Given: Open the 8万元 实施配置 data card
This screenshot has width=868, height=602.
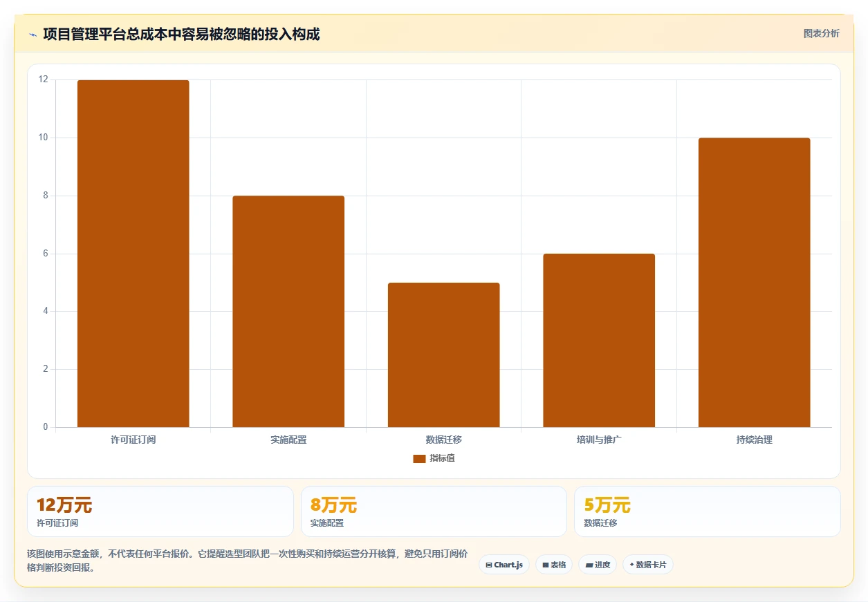Looking at the screenshot, I should [434, 511].
